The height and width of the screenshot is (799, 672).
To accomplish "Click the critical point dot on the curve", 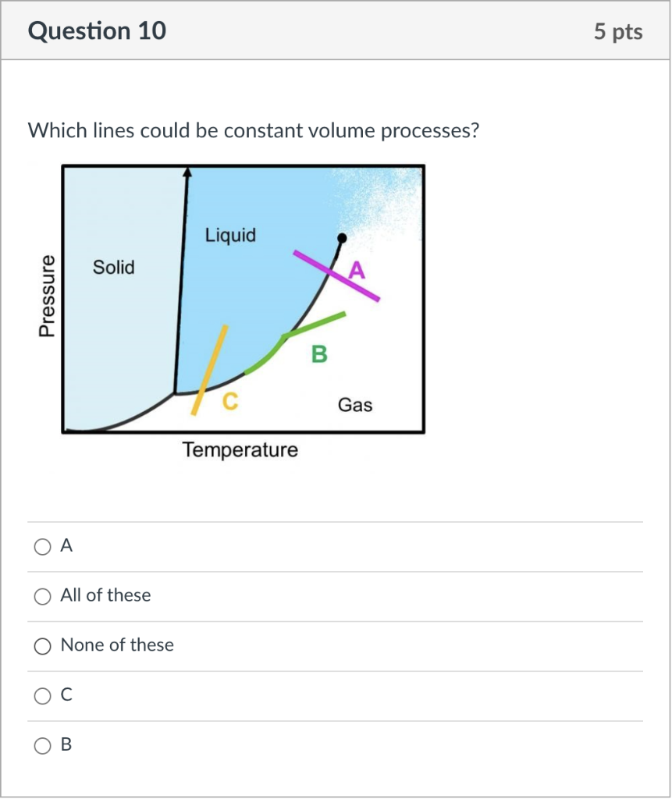I will click(x=341, y=239).
